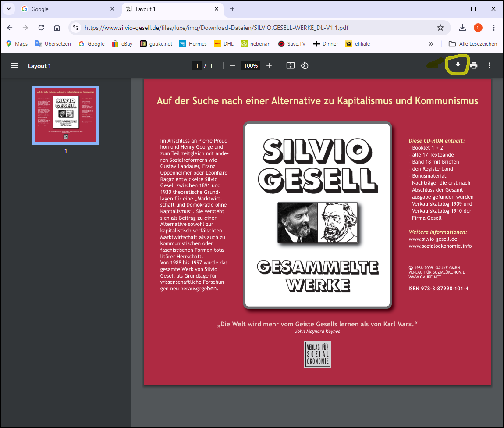Open a new browser tab

[232, 9]
